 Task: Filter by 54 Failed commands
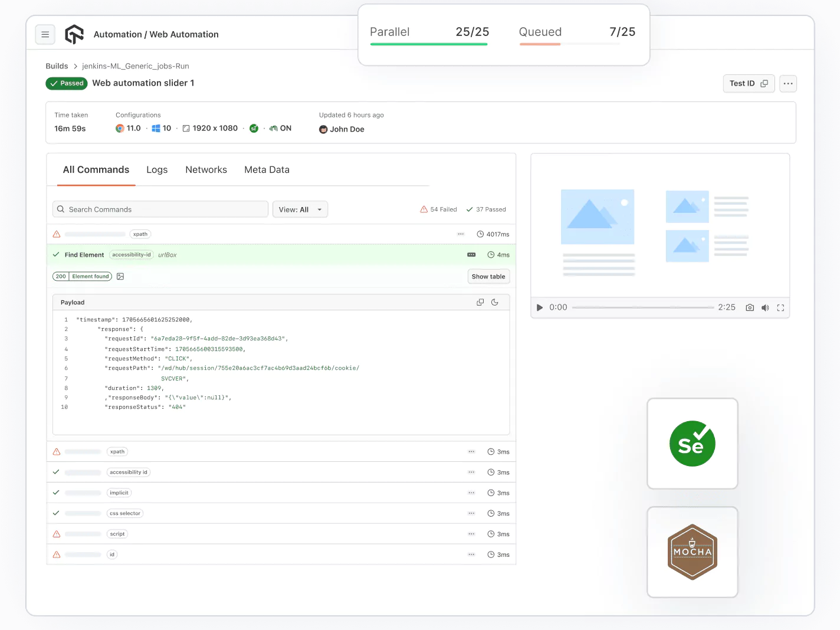[438, 209]
